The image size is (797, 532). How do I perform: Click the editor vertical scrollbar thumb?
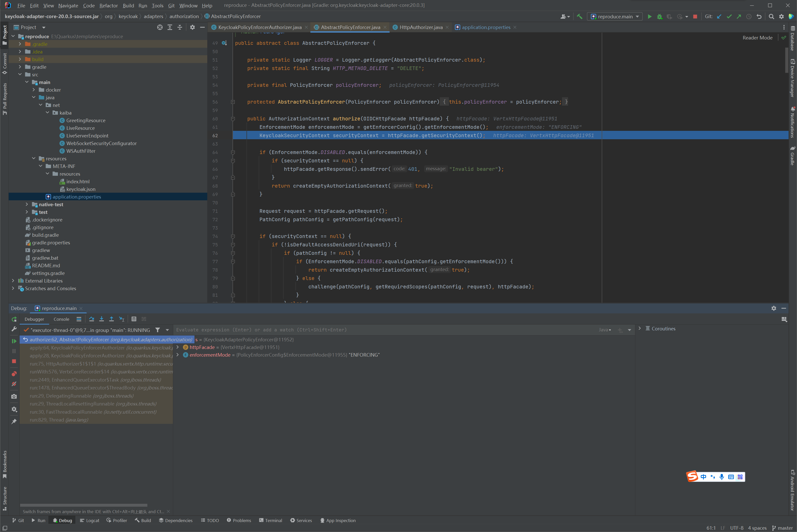787,60
